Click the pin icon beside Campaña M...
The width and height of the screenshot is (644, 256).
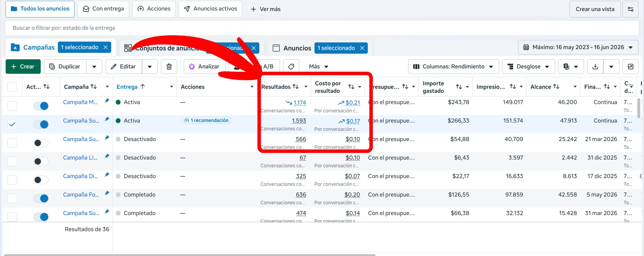coord(107,101)
